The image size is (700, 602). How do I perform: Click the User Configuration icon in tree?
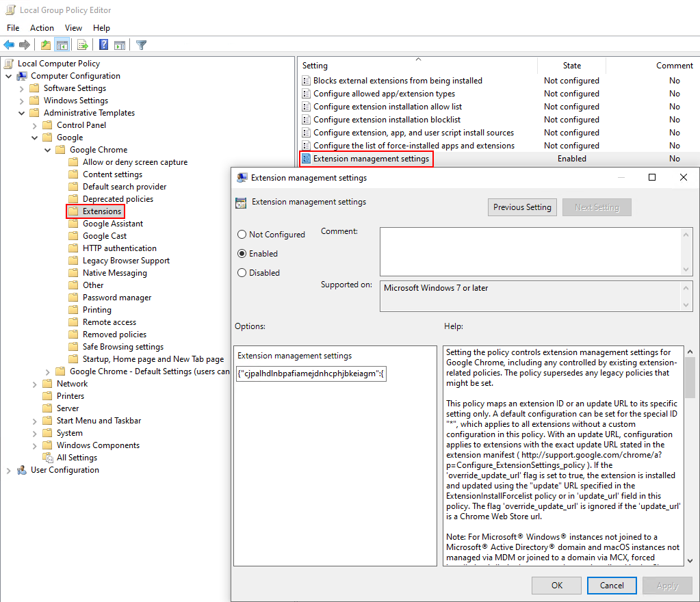tap(22, 470)
